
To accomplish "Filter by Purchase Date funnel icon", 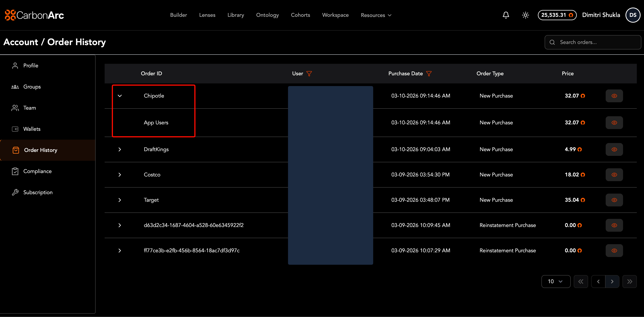I will [429, 74].
